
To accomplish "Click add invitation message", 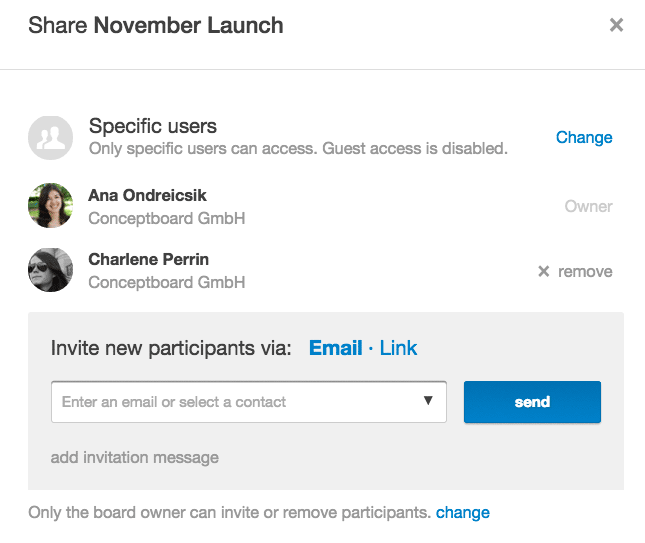I will [x=135, y=457].
